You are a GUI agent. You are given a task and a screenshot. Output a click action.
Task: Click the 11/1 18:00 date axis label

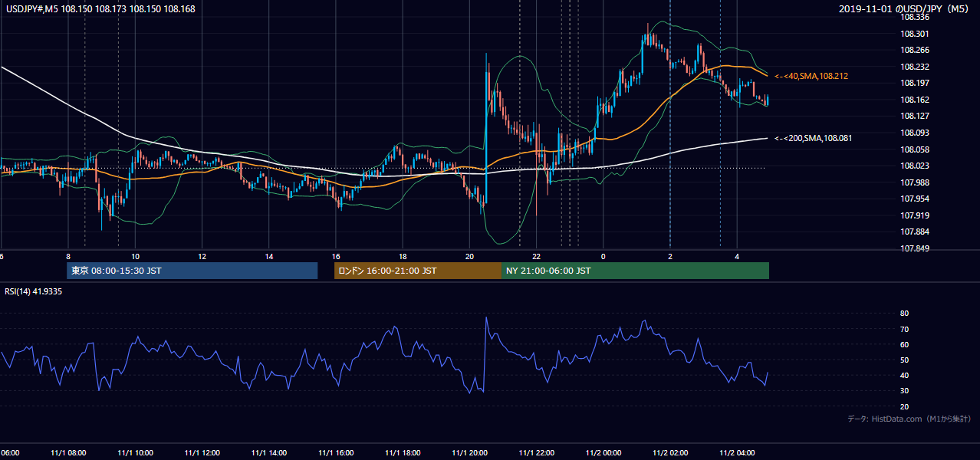tap(402, 453)
